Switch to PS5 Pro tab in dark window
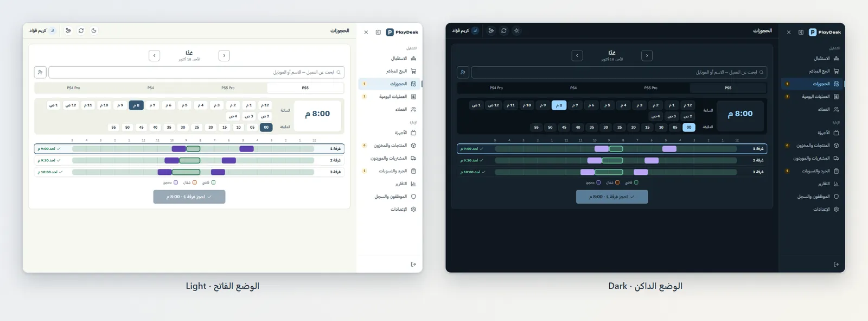 point(650,88)
